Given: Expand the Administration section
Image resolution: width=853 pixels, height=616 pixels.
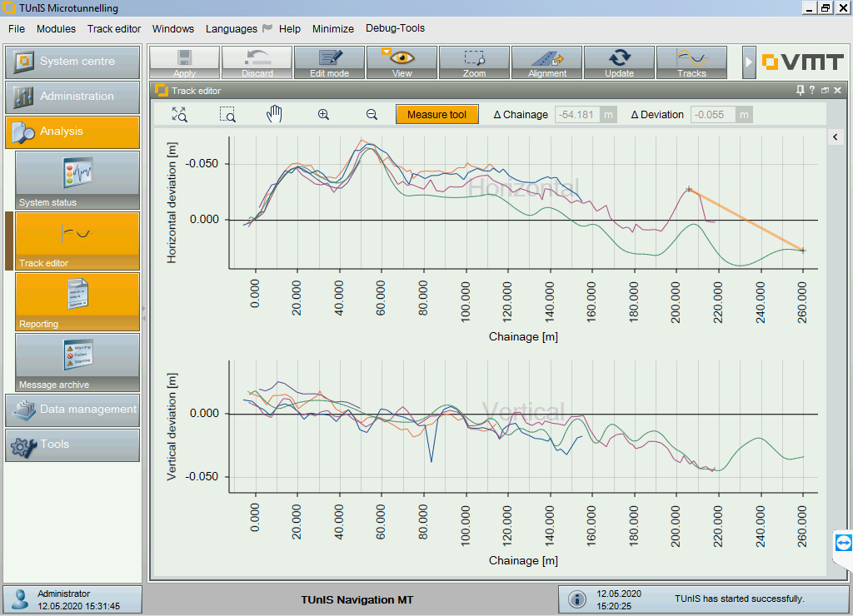Looking at the screenshot, I should point(72,97).
